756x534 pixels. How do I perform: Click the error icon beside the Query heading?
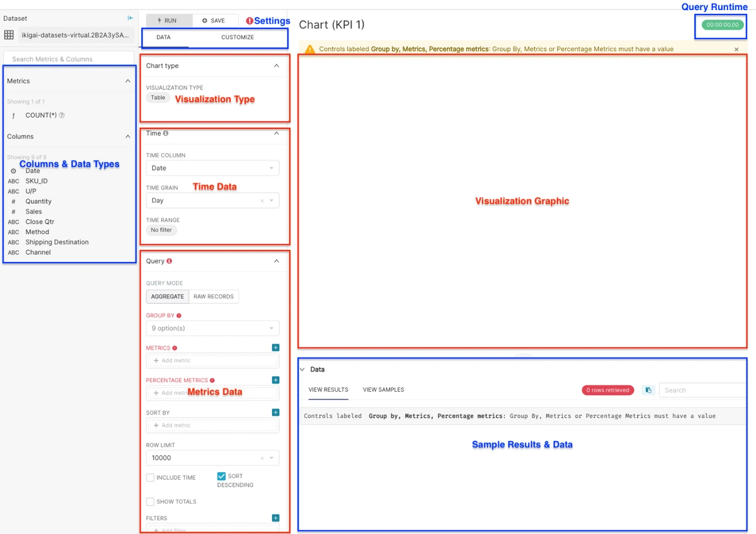169,261
